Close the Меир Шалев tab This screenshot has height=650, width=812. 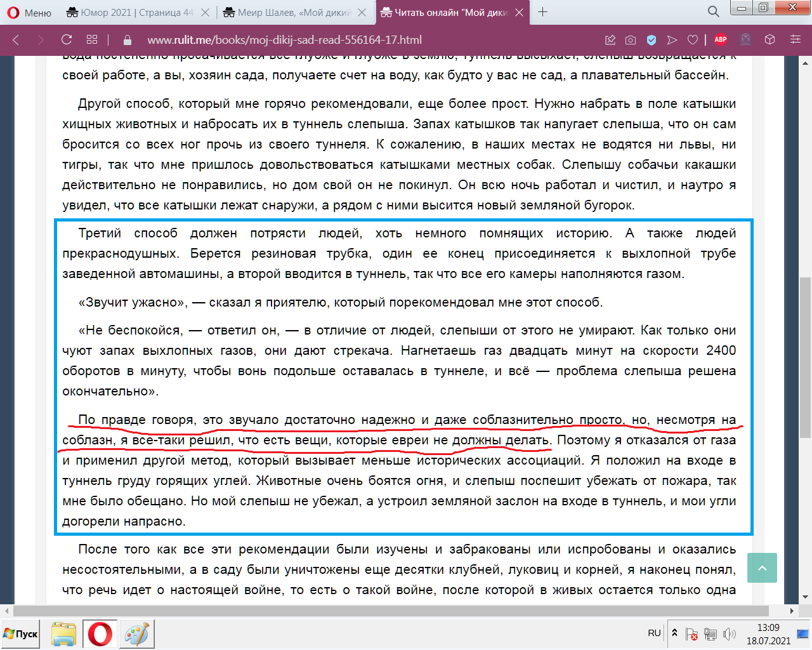pyautogui.click(x=362, y=12)
